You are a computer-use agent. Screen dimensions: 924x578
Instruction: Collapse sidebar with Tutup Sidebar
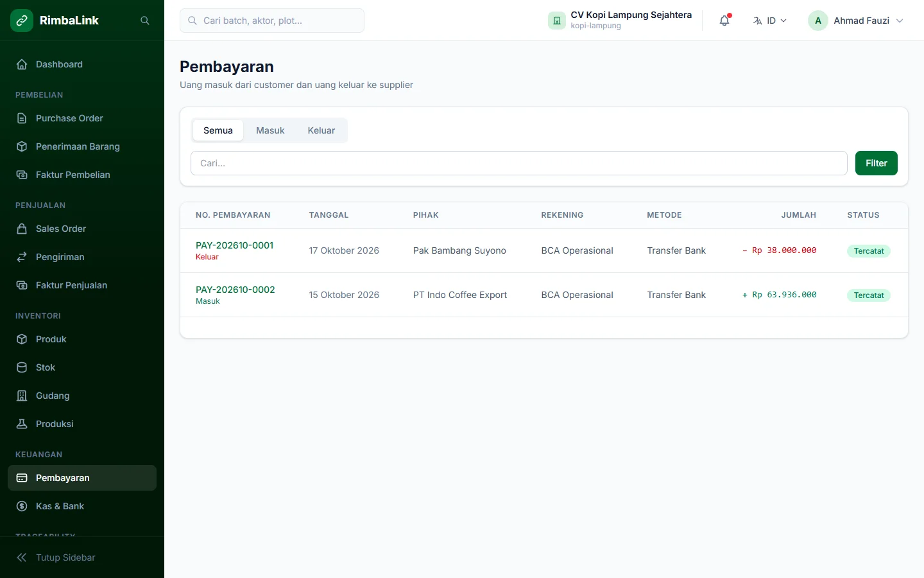(x=82, y=557)
